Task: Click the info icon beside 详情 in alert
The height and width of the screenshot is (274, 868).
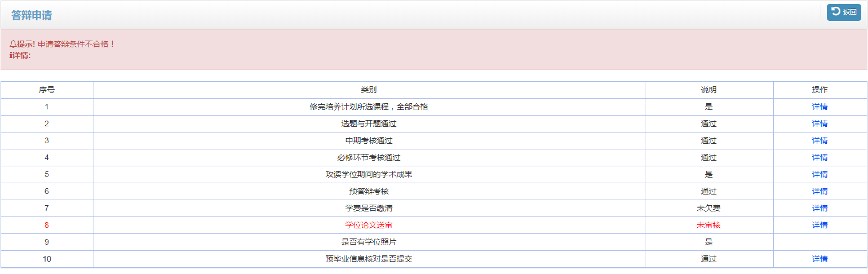Action: [11, 55]
